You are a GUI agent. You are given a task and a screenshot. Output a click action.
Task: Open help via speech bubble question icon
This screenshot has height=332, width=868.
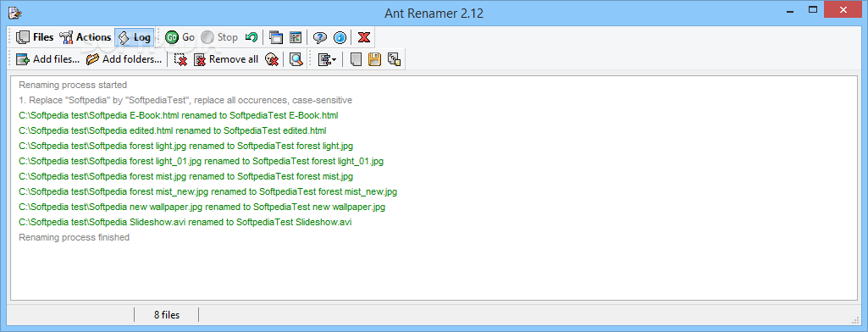pos(320,37)
